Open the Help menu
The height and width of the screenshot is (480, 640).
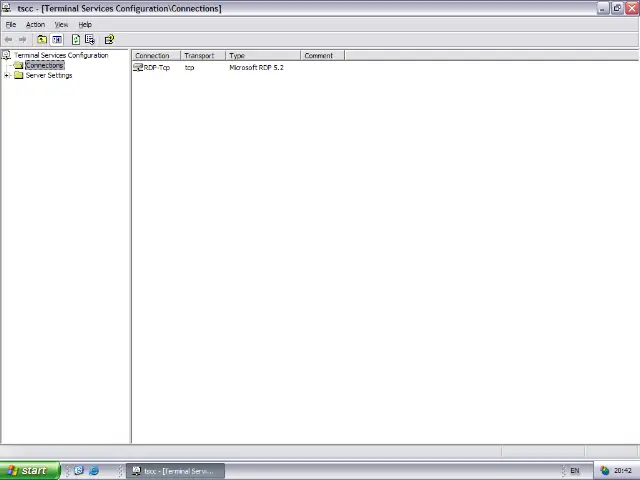[85, 24]
